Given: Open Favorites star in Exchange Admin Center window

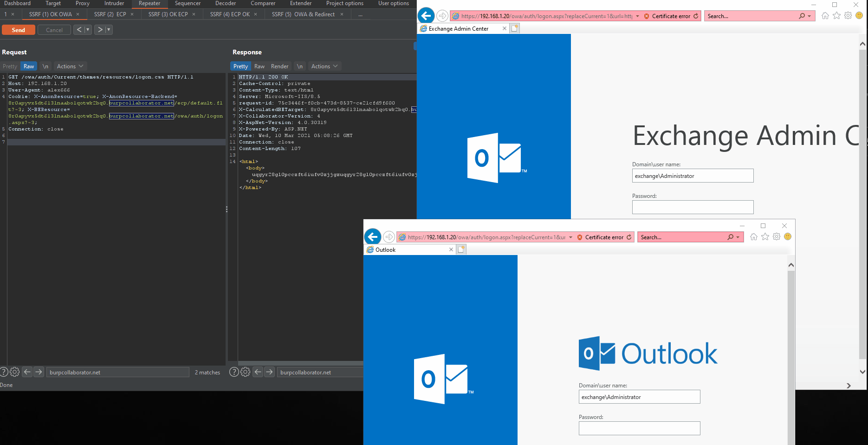Looking at the screenshot, I should (836, 16).
